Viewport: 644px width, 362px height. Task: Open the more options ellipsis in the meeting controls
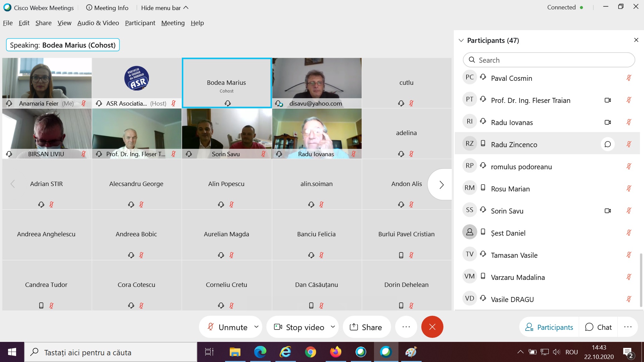(406, 327)
